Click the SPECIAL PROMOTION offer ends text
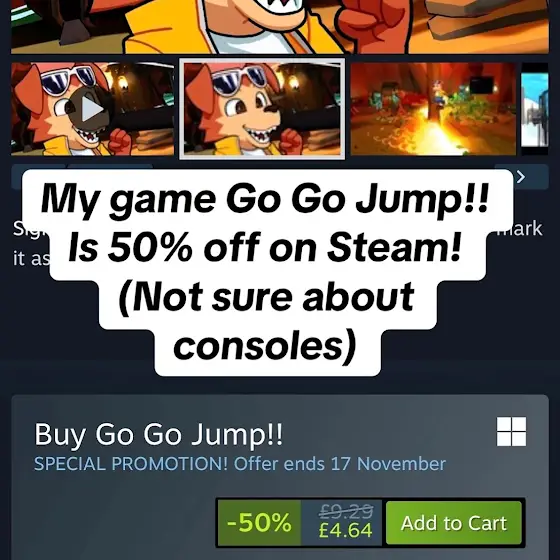560x560 pixels. (240, 464)
